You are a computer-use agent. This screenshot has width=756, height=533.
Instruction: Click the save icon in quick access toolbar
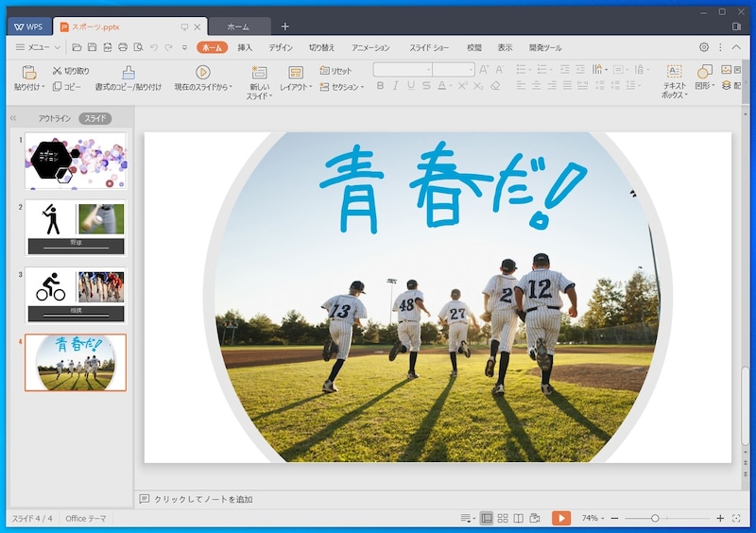click(x=92, y=47)
